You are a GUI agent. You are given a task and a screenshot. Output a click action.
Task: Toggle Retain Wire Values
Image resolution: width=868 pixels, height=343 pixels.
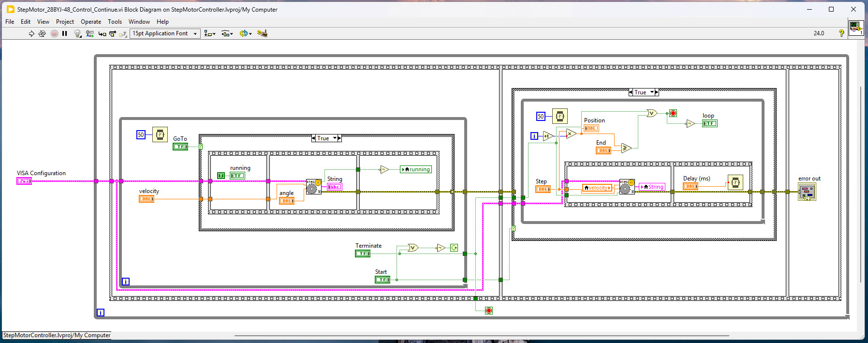point(89,33)
